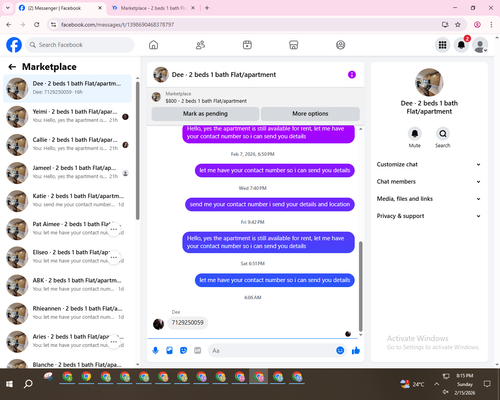
Task: Open the Katie conversation
Action: 67,201
